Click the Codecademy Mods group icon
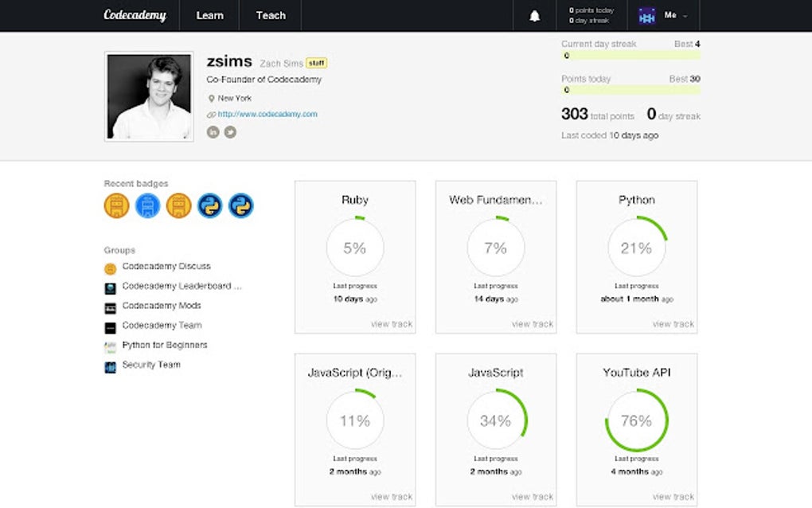812x508 pixels. tap(109, 307)
